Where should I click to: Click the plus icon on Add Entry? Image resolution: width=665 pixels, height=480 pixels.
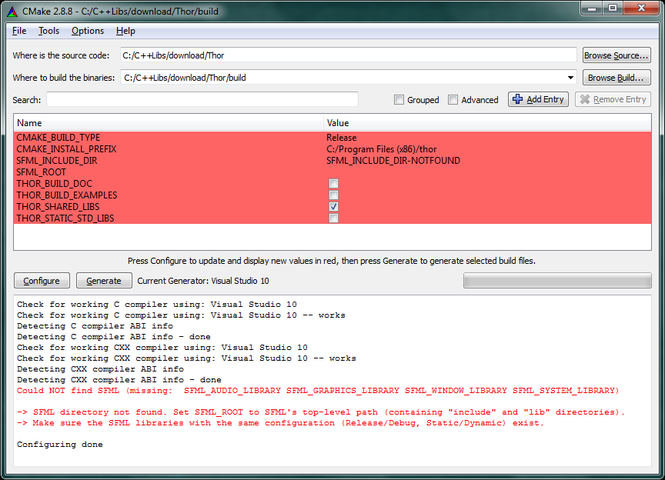pos(517,99)
